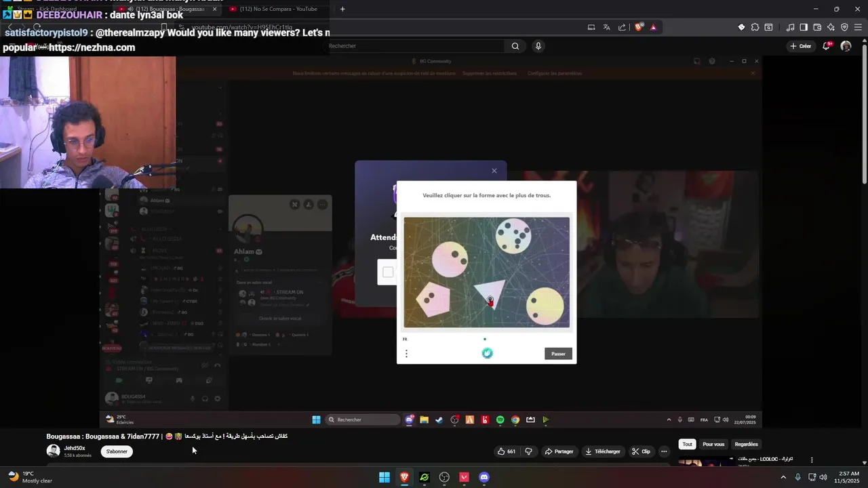
Task: Click the triangle shape in the captcha image
Action: 491,293
